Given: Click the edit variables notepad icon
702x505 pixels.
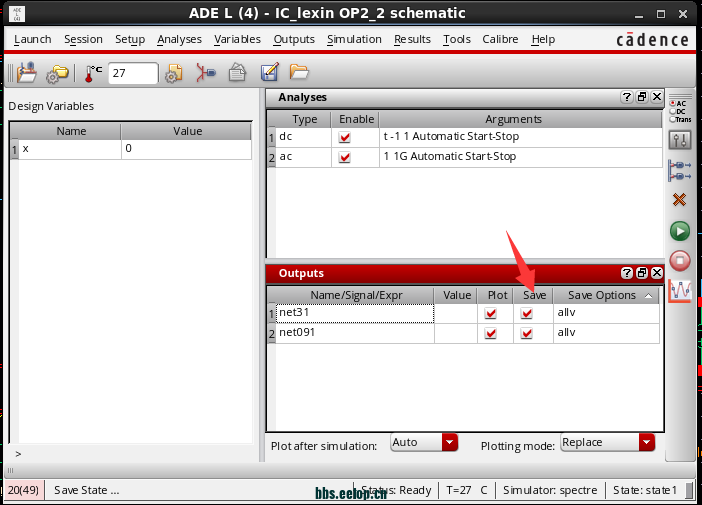Looking at the screenshot, I should [x=270, y=72].
